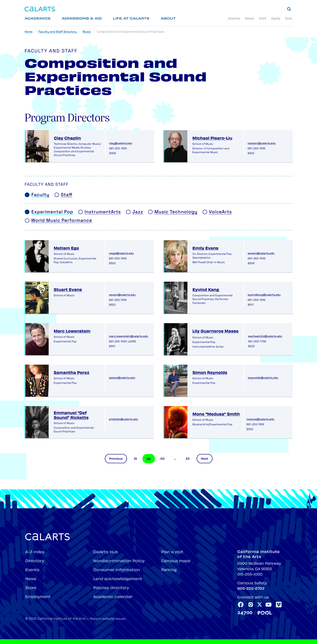Open the search magnifier icon
Screen dimensions: 317x644
click(x=289, y=9)
